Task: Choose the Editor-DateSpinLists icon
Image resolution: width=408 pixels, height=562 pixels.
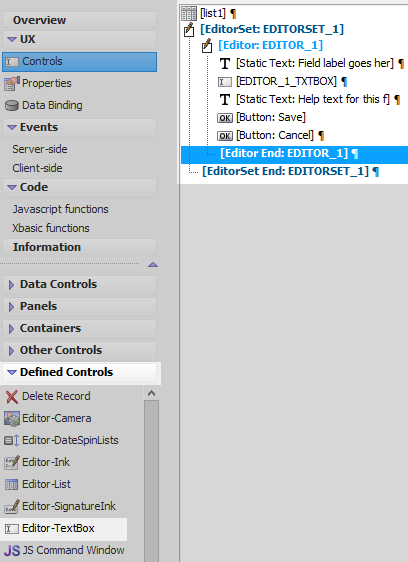Action: click(x=11, y=440)
